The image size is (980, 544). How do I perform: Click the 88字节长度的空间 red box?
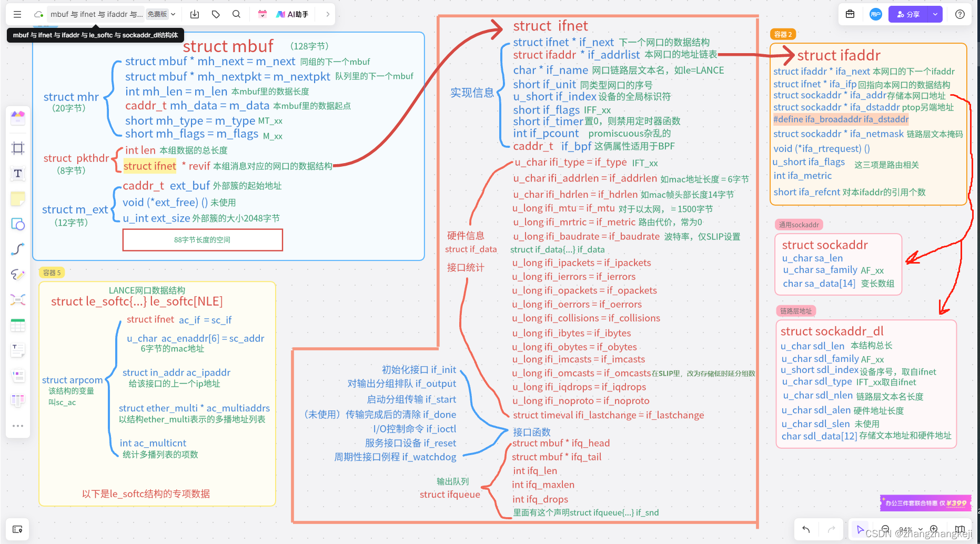pos(203,240)
